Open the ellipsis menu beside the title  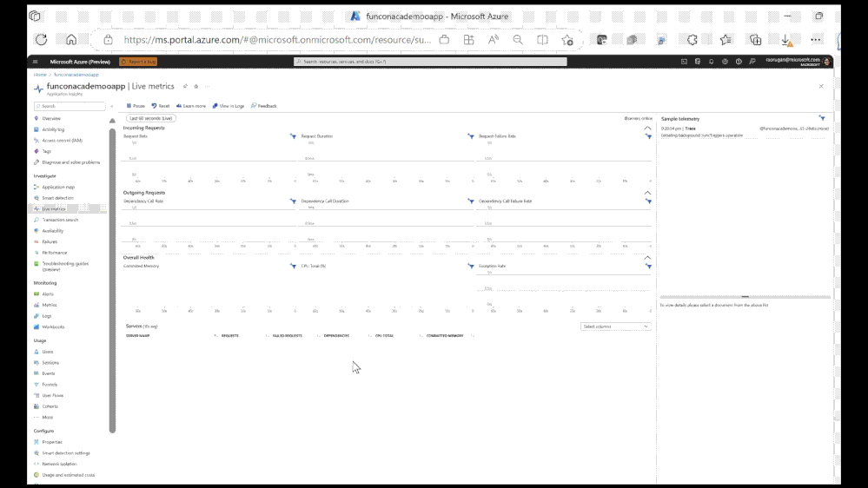(x=207, y=86)
